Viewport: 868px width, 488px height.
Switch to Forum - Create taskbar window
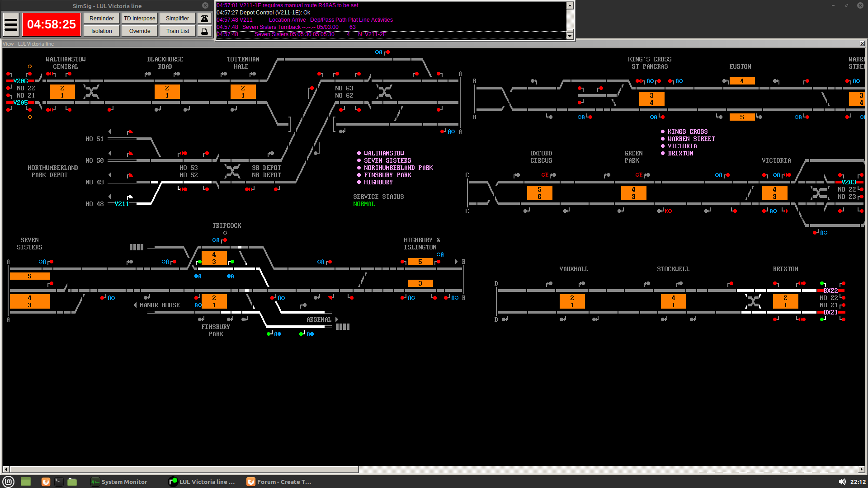279,482
